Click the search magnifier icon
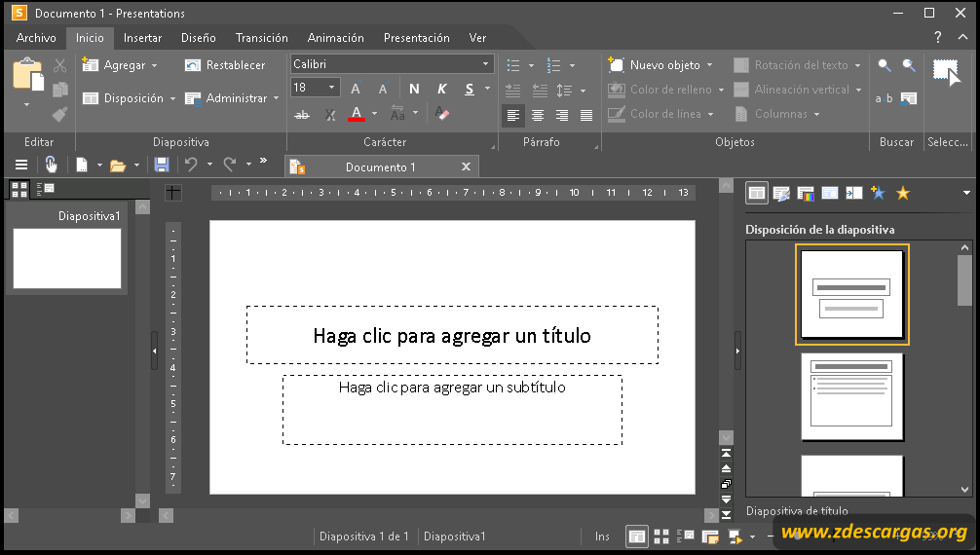Screen dimensions: 980x555 click(885, 65)
